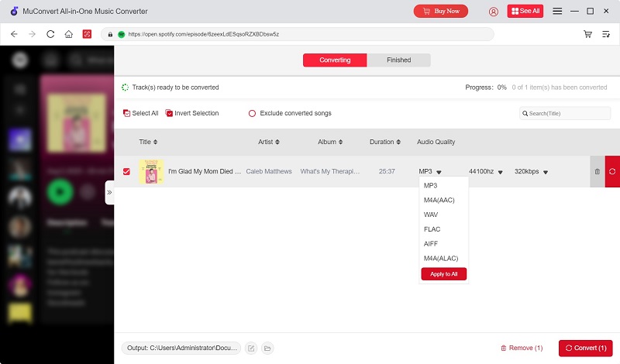
Task: Sort tracks by Artist column
Action: point(269,142)
